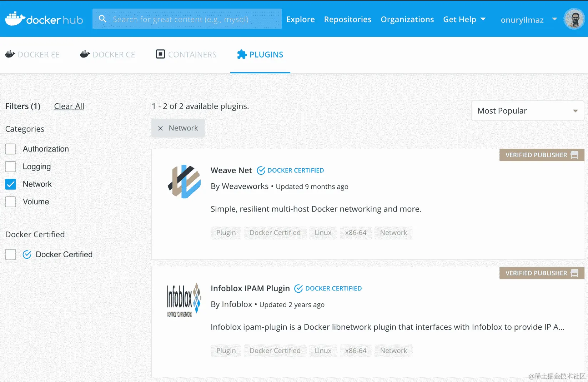
Task: Switch to the DOCKER EE tab
Action: (x=32, y=55)
